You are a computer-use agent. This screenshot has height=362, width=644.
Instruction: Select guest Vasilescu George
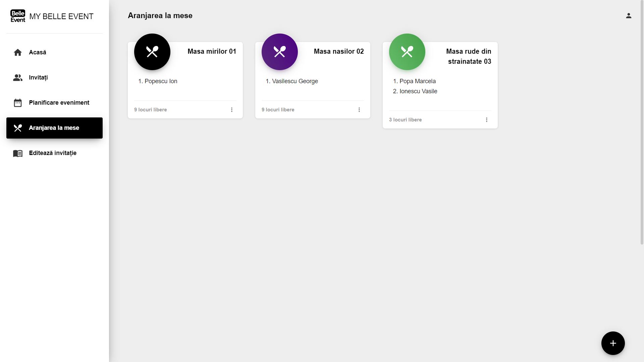pyautogui.click(x=295, y=81)
